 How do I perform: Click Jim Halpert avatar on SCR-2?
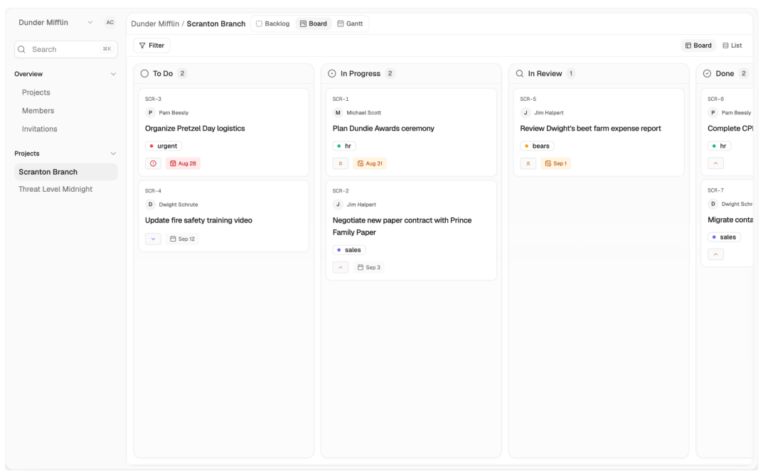338,204
